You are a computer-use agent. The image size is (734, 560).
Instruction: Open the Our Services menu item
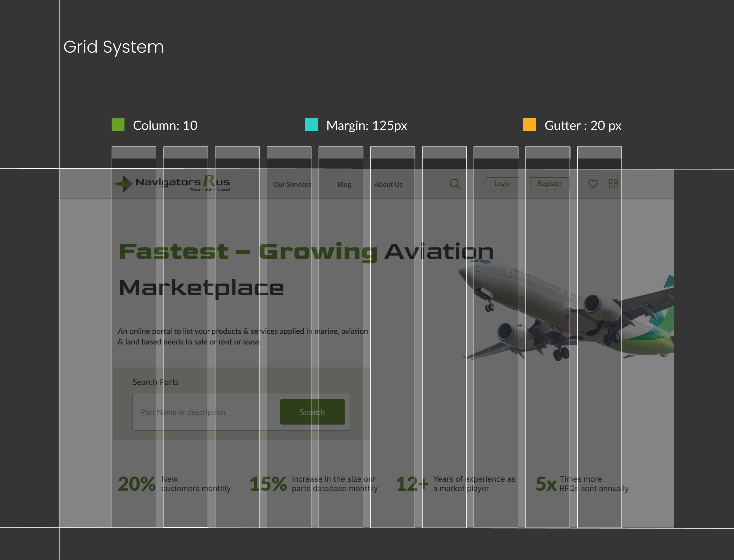tap(292, 184)
